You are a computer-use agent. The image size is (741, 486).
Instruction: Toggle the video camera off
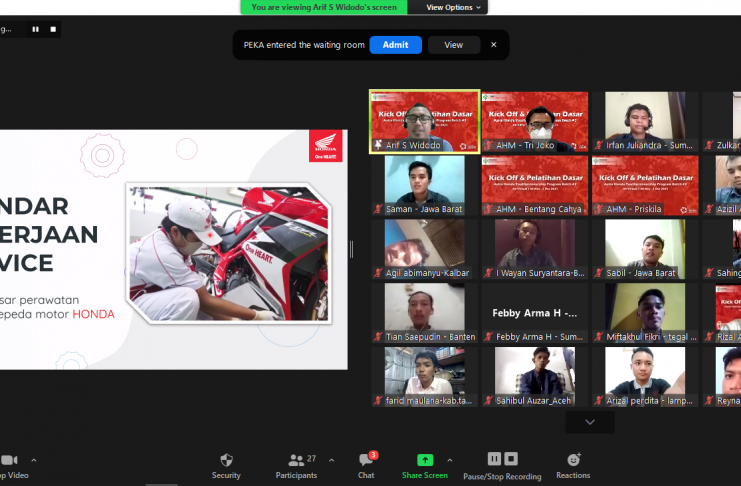click(10, 460)
